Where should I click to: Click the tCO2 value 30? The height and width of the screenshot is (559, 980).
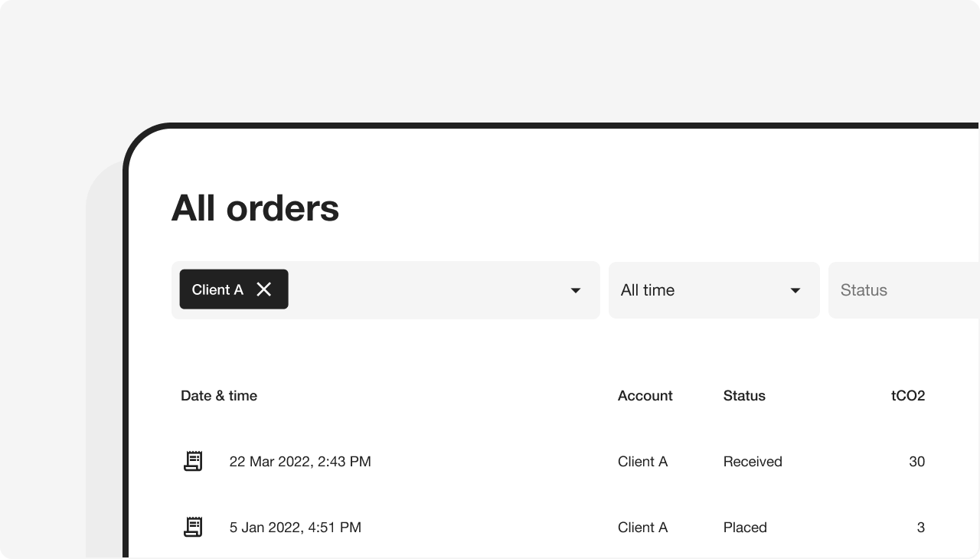pyautogui.click(x=916, y=462)
